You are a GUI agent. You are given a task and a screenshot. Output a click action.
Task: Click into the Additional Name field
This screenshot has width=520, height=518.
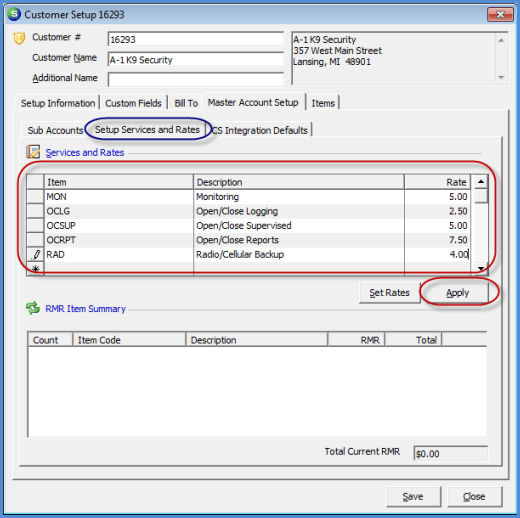click(195, 79)
